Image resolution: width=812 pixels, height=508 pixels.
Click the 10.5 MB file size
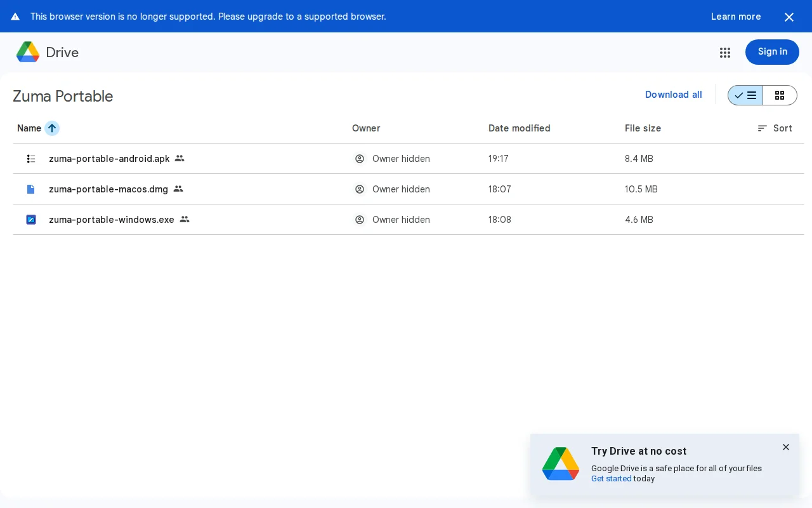point(641,189)
